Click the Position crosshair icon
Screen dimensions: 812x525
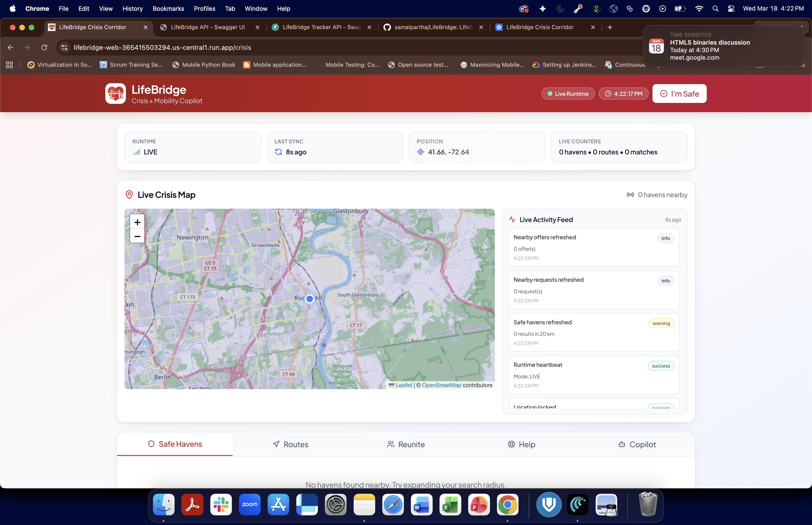click(421, 152)
